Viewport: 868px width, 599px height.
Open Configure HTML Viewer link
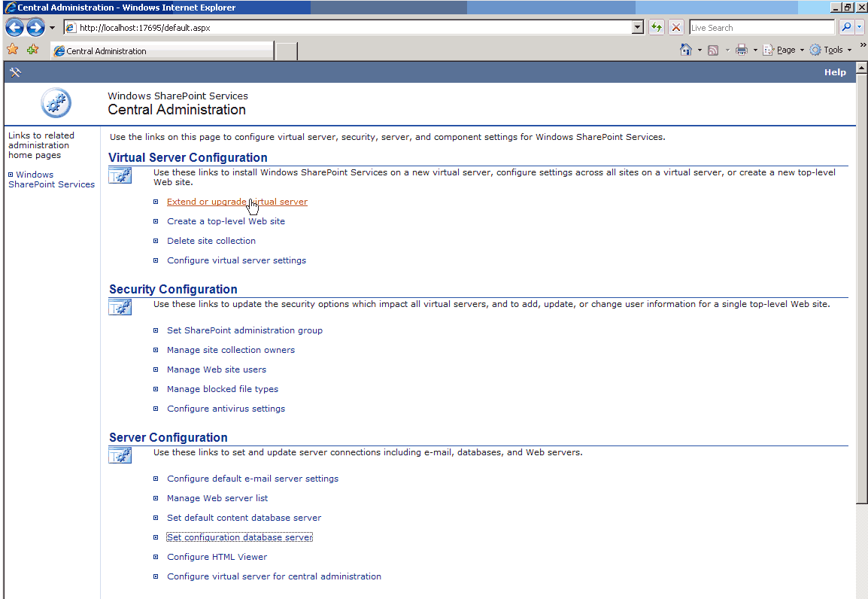coord(217,557)
